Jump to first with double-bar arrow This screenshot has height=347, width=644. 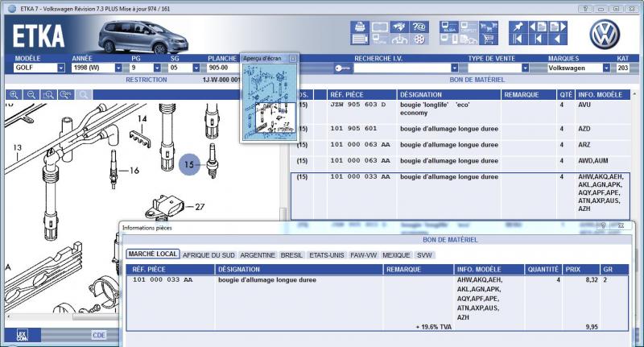pos(518,39)
